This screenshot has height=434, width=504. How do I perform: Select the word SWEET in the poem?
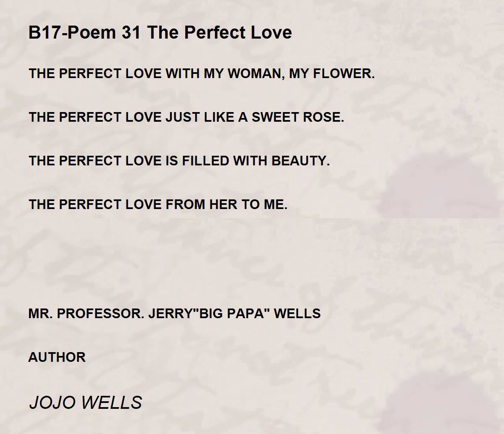(x=276, y=117)
